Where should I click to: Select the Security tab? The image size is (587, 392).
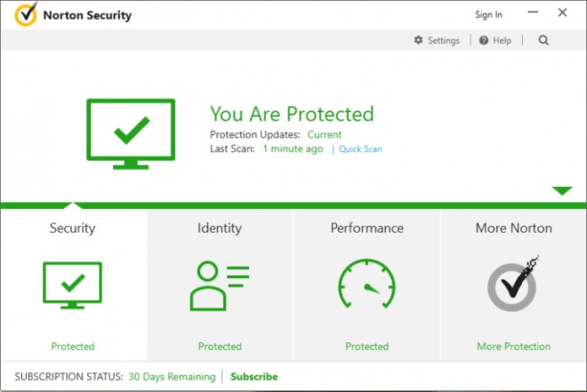72,228
